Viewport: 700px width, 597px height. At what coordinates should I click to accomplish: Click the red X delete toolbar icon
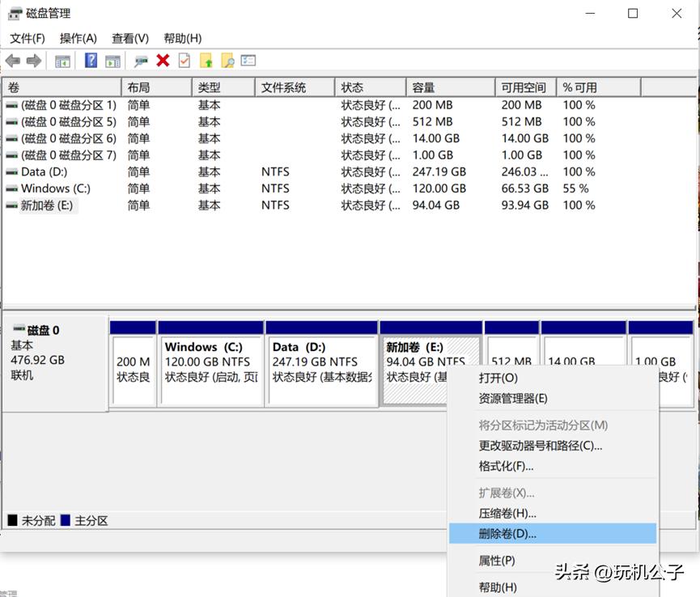(162, 61)
